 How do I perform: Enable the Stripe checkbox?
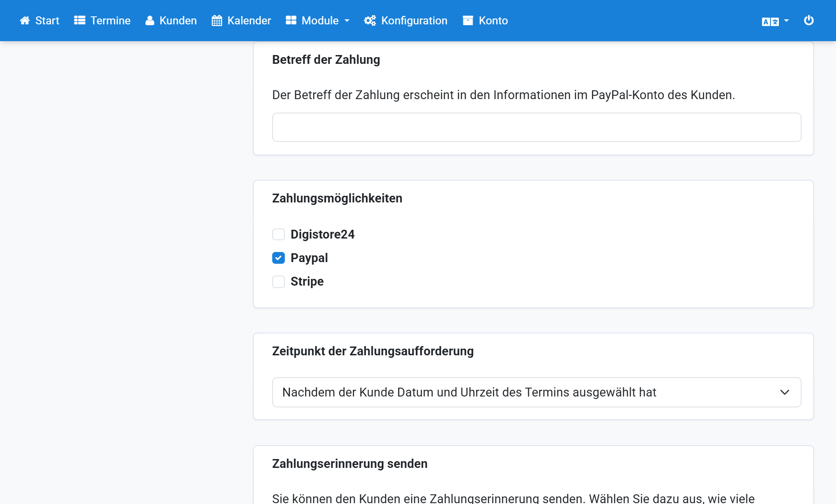tap(279, 281)
